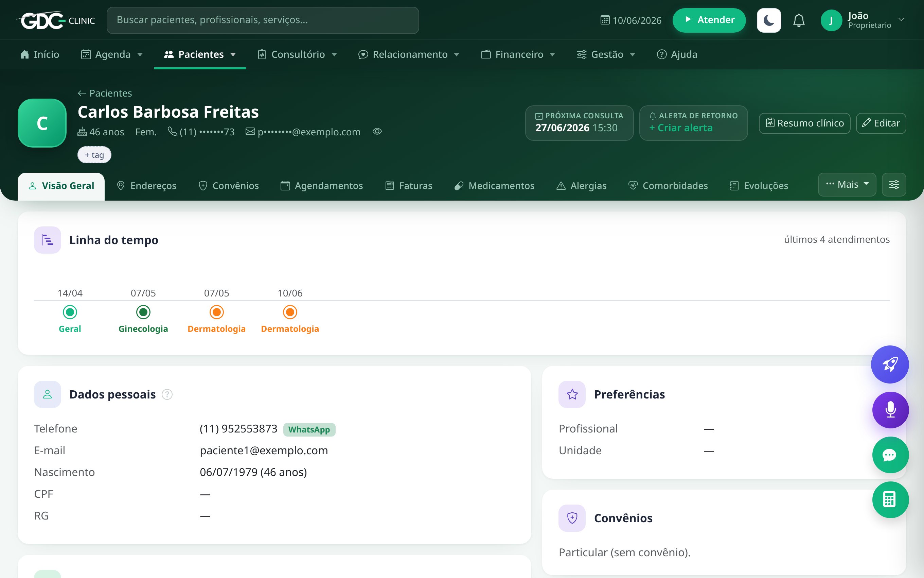Click the WhatsApp badge
924x578 pixels.
pos(309,429)
